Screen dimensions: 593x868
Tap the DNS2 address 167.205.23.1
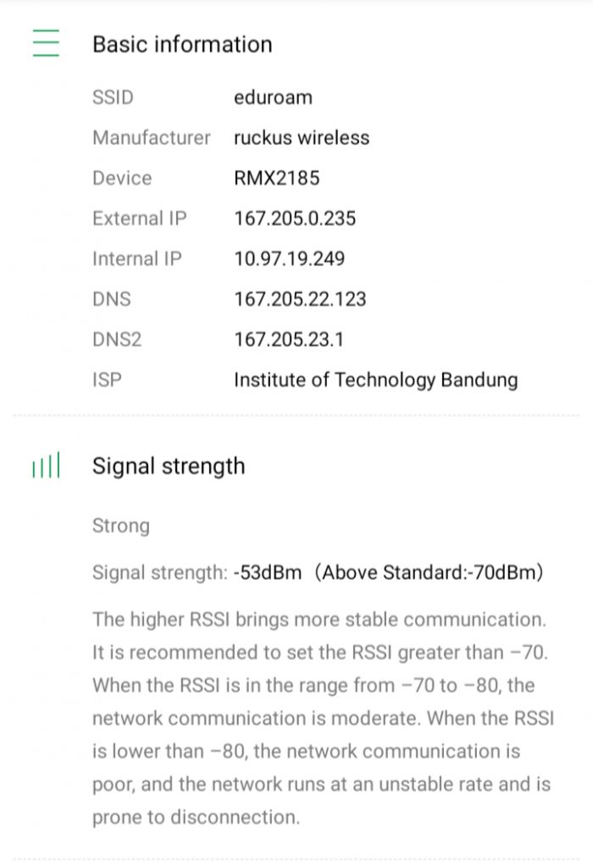(x=290, y=340)
